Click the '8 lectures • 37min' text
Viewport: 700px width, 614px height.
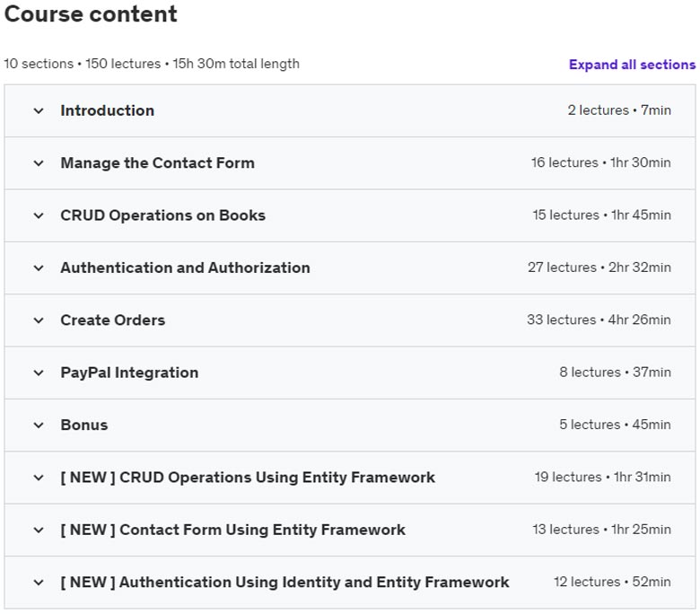pos(615,372)
